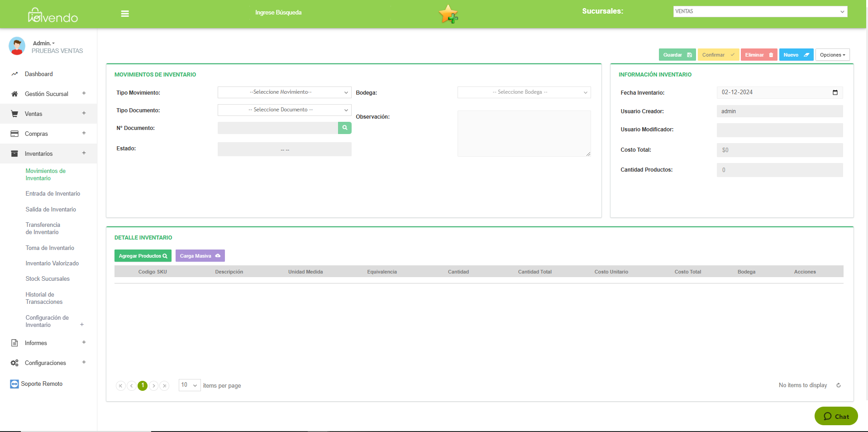Viewport: 868px width, 432px height.
Task: Click the Agregar Productos button
Action: point(143,256)
